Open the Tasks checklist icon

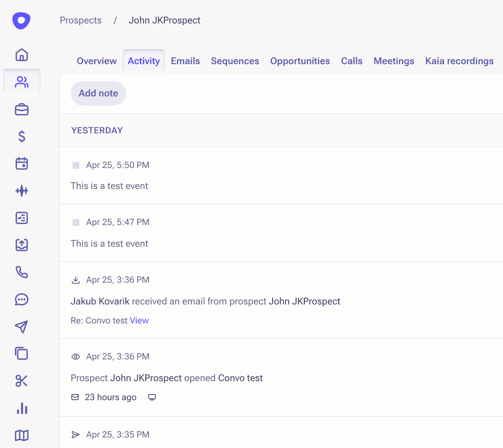click(x=22, y=218)
